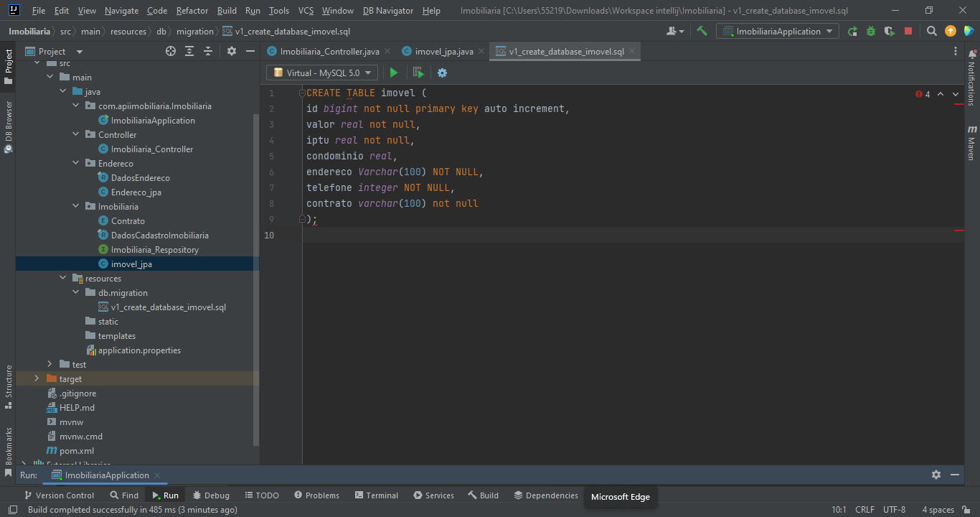Open the Version Control tool window
This screenshot has width=980, height=517.
tap(59, 495)
